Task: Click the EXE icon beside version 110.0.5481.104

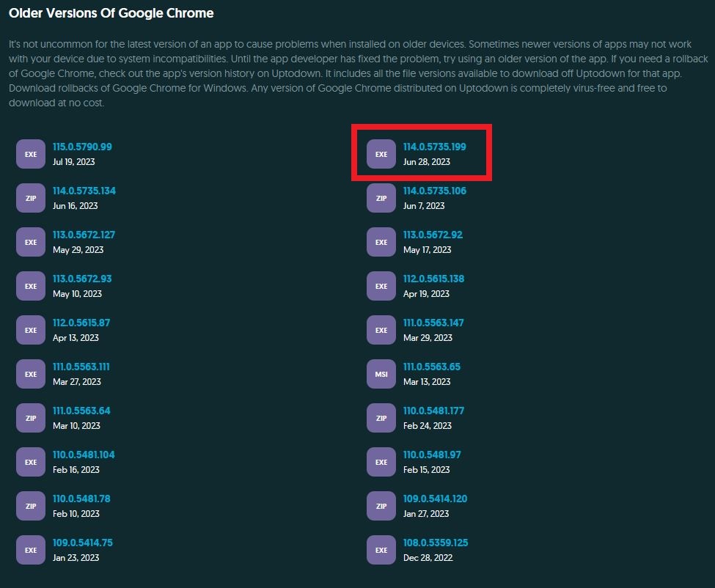Action: 31,462
